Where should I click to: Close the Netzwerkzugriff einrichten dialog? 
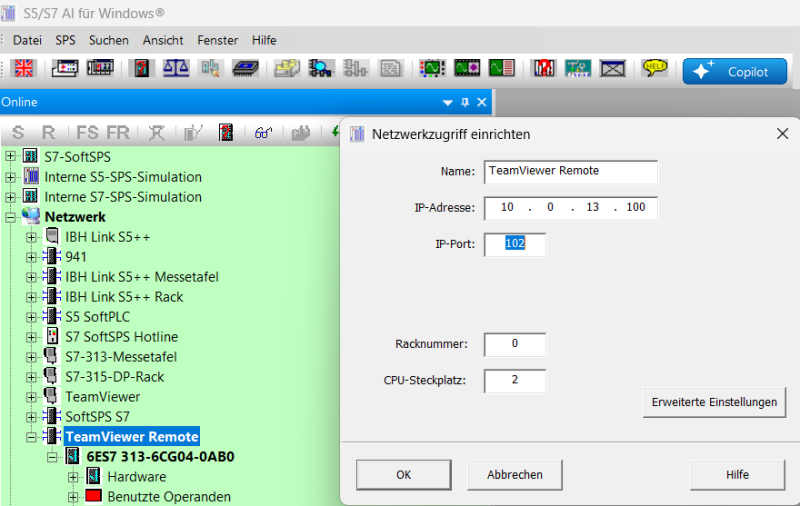[x=782, y=134]
